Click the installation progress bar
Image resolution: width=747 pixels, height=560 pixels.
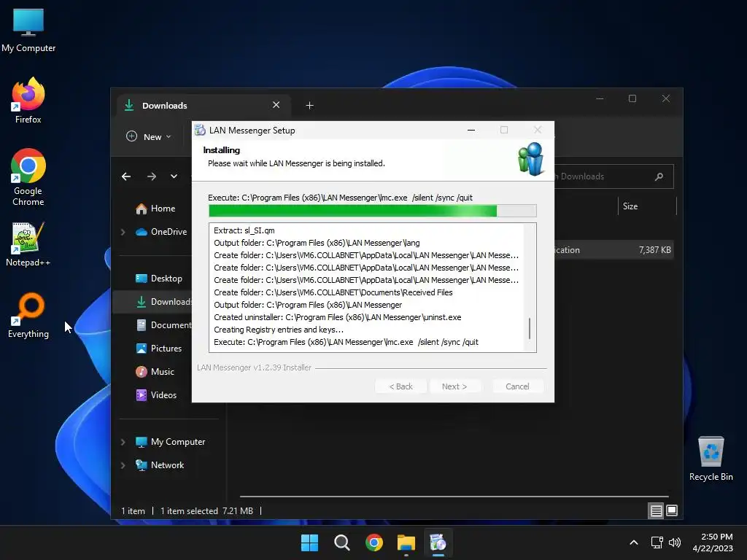[373, 211]
